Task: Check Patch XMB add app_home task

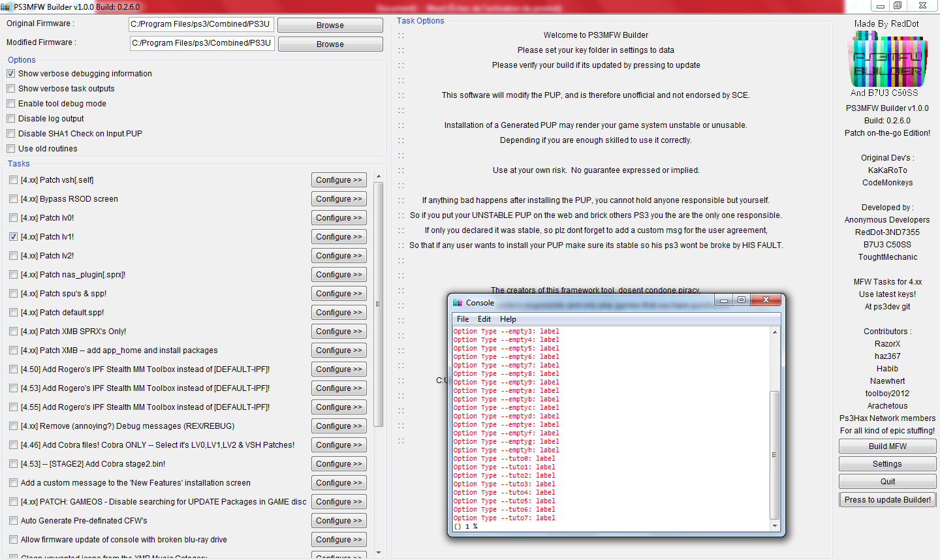Action: [x=14, y=350]
